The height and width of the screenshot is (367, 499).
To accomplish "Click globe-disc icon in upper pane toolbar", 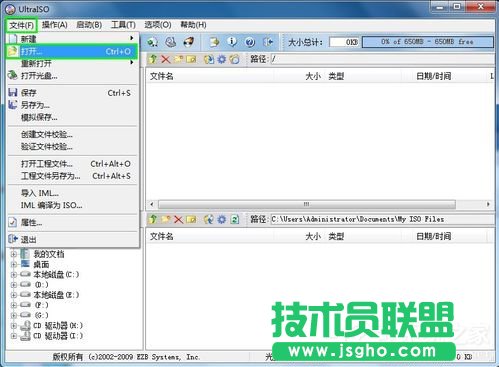I will click(209, 59).
